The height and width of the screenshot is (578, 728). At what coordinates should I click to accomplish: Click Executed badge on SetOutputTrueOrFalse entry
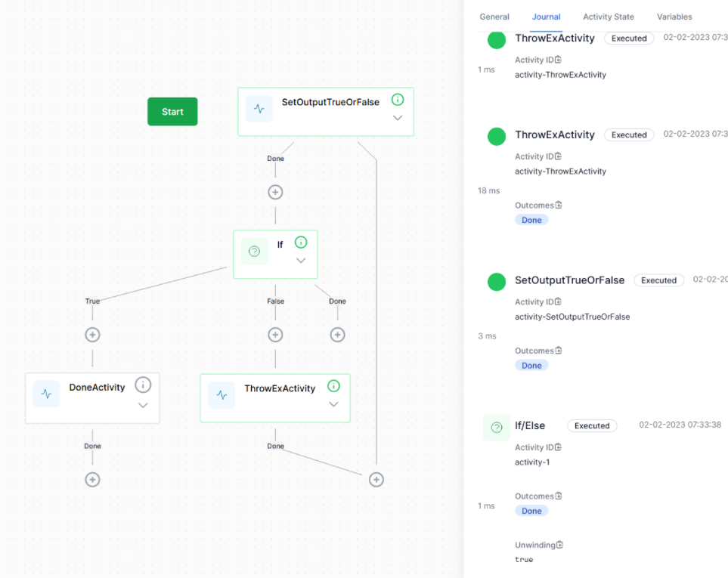658,280
